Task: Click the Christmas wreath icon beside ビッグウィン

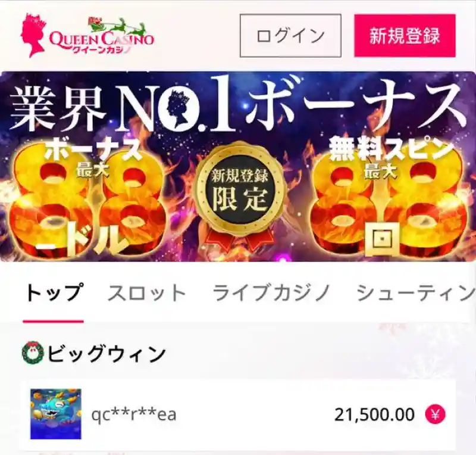Action: point(33,353)
